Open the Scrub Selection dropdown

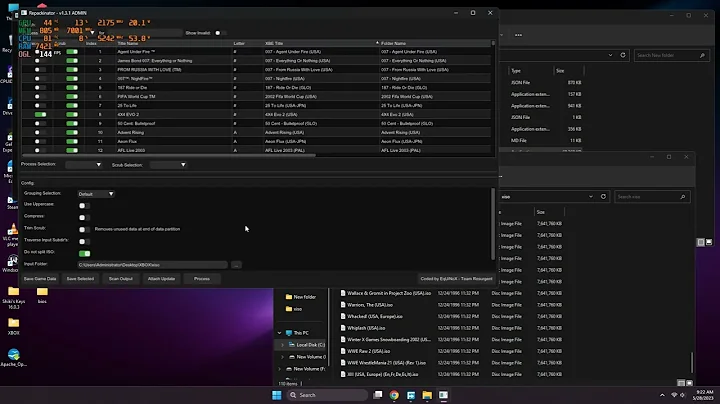[x=168, y=165]
